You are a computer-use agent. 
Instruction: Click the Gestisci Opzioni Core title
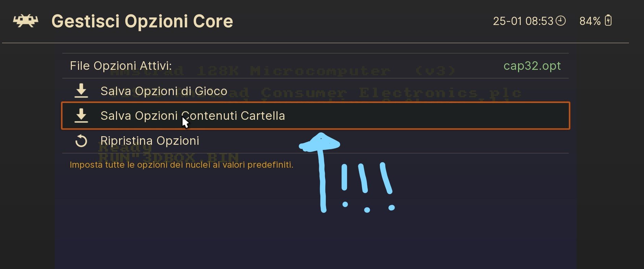tap(142, 21)
